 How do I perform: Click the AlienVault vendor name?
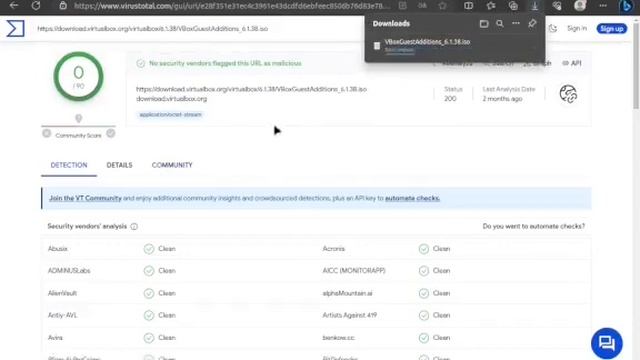coord(62,293)
